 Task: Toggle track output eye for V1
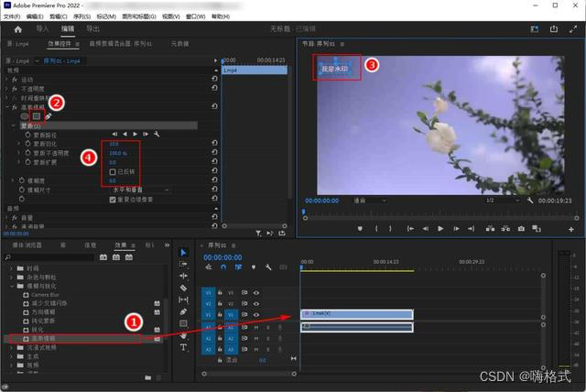tap(256, 315)
